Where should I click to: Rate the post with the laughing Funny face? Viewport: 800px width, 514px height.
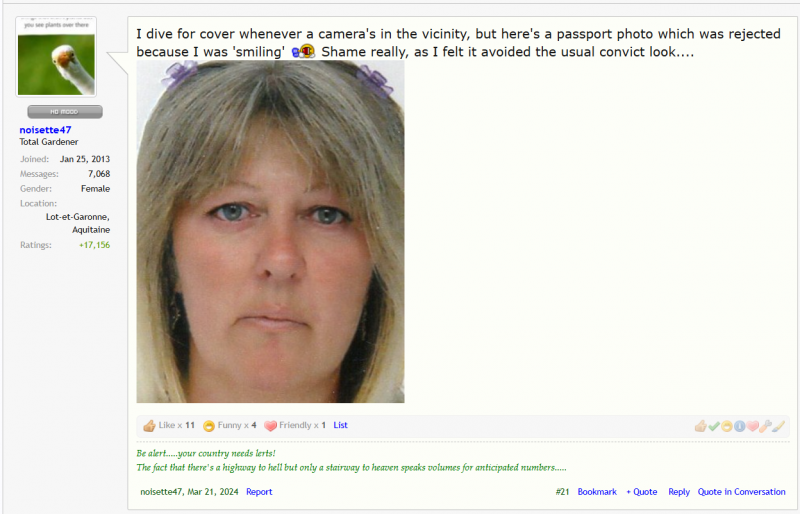click(x=727, y=426)
